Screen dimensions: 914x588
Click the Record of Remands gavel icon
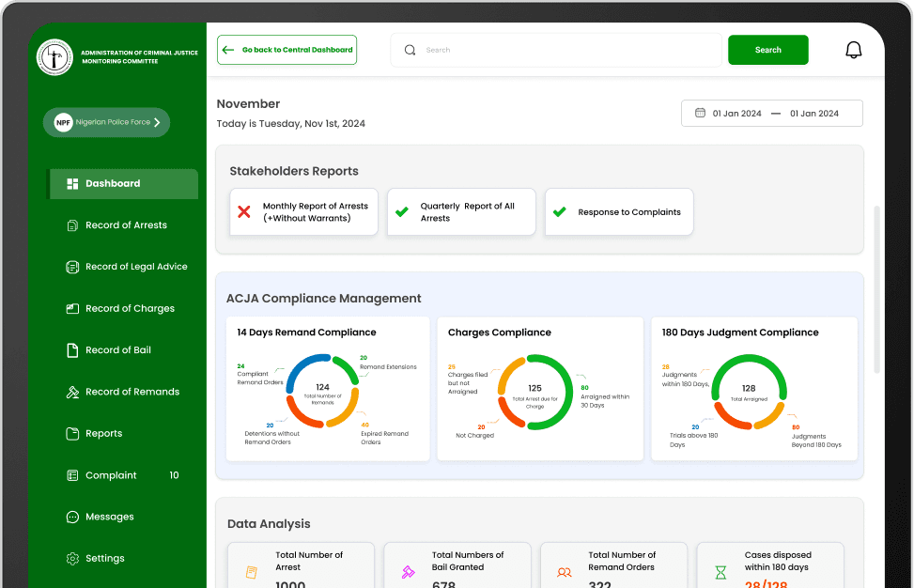(x=73, y=392)
